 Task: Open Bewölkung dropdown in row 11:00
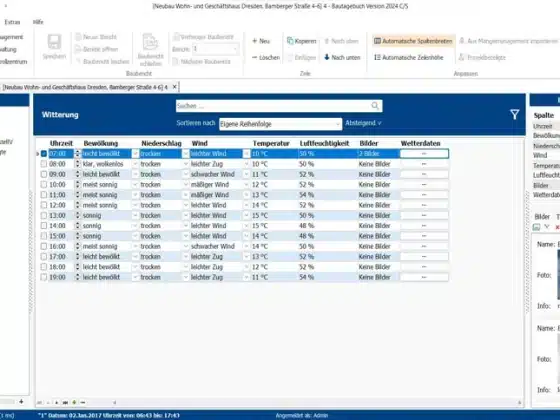tap(135, 195)
